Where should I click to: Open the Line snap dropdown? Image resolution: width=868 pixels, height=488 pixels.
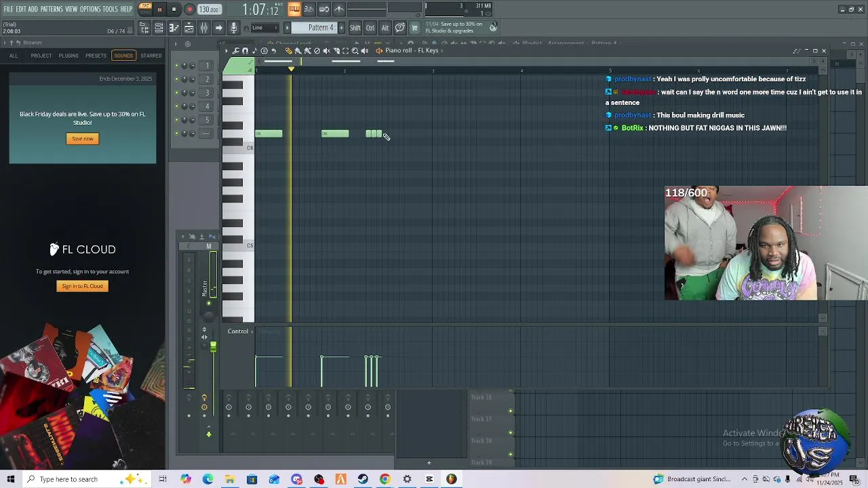point(264,28)
